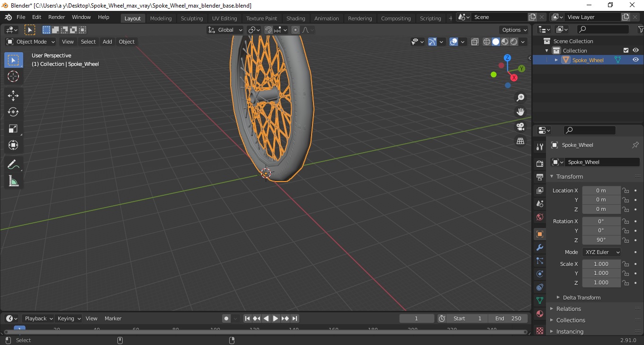Open Active Tool properties tab
Image resolution: width=644 pixels, height=345 pixels.
tap(539, 147)
